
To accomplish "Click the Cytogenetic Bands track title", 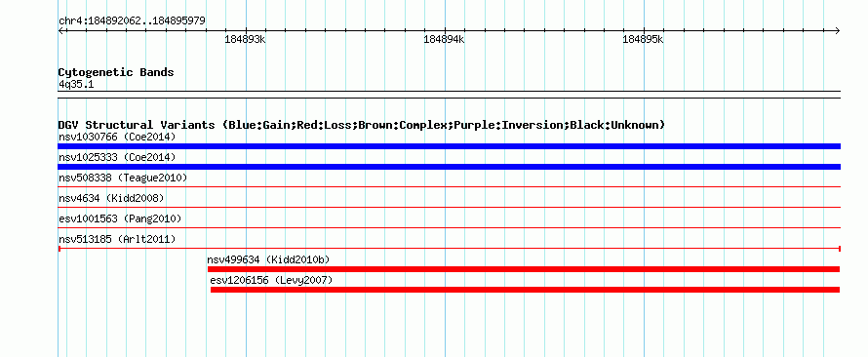I will click(116, 72).
